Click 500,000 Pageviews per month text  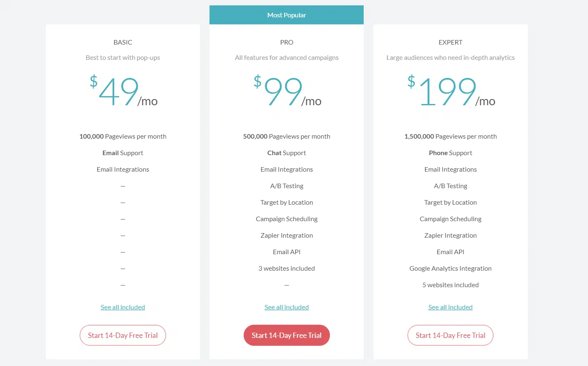pos(287,137)
